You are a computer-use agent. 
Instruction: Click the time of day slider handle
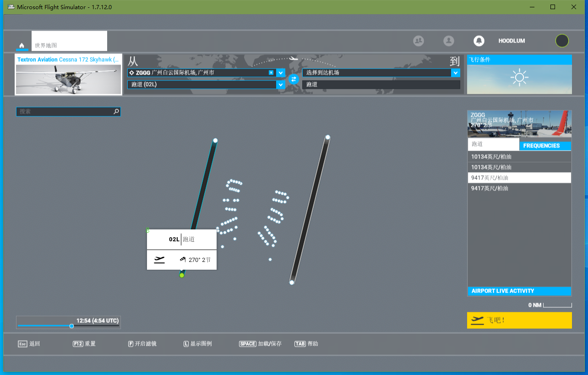click(x=71, y=326)
